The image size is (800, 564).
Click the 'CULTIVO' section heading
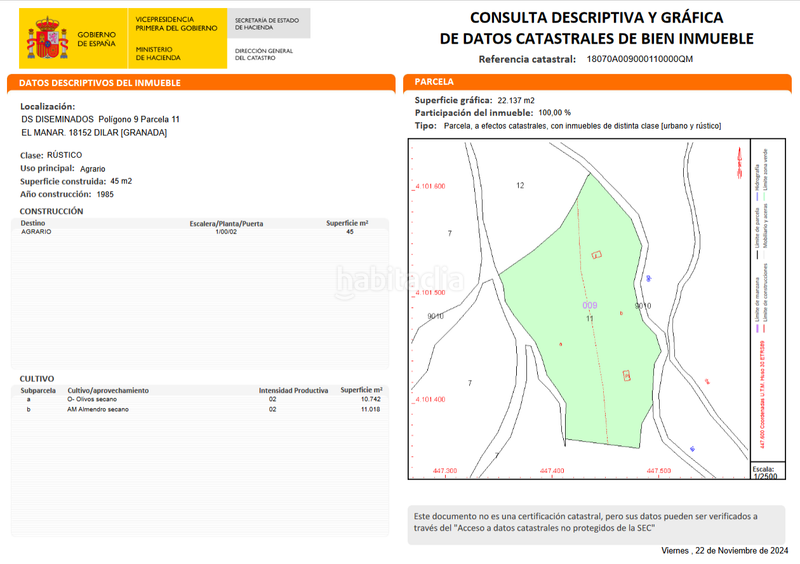(x=37, y=379)
